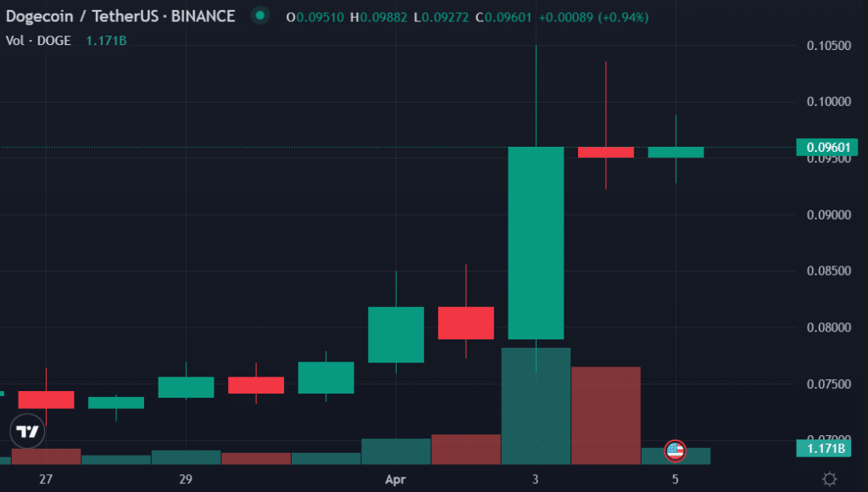Select the green April 5 candle body
This screenshot has height=492, width=868.
coord(676,153)
